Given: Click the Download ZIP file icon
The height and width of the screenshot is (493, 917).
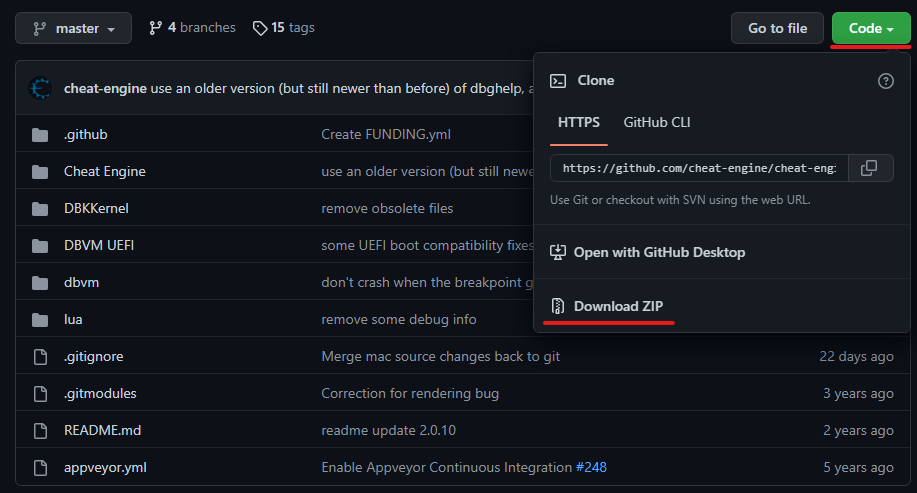Looking at the screenshot, I should (557, 306).
